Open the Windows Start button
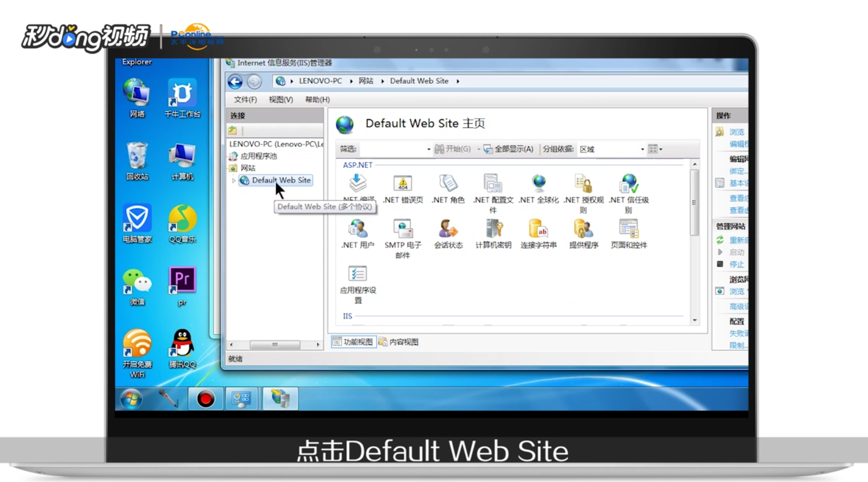Viewport: 868px width, 482px height. (132, 399)
